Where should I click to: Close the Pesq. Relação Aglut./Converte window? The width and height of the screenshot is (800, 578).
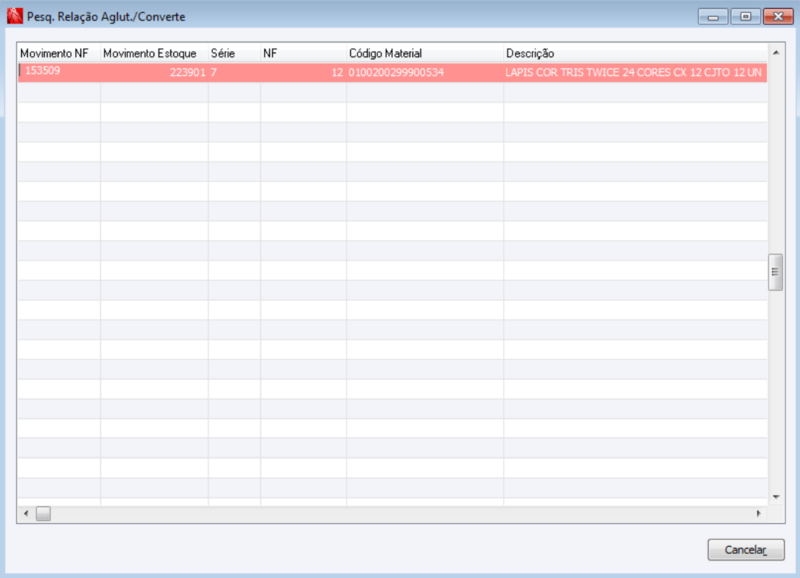pyautogui.click(x=778, y=17)
